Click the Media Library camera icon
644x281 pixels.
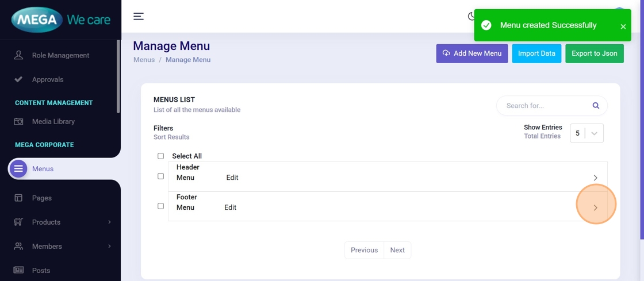click(18, 121)
